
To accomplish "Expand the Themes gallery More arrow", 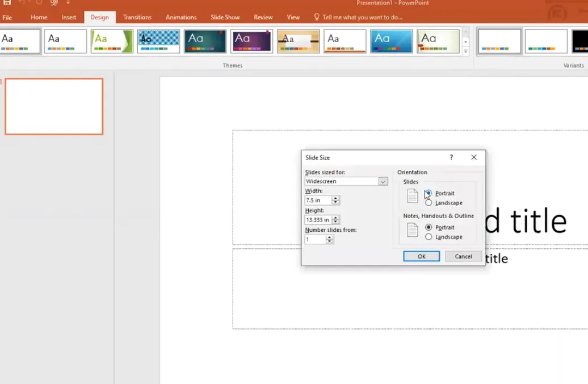I will (466, 52).
